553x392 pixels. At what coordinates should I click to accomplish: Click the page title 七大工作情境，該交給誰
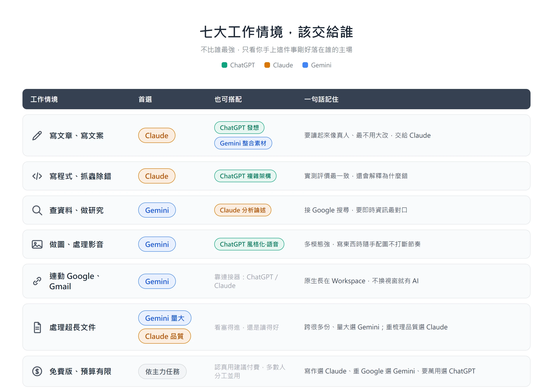276,32
